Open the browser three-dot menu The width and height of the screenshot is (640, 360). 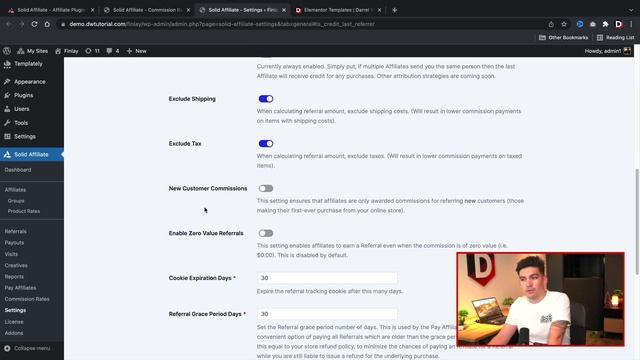[x=631, y=24]
